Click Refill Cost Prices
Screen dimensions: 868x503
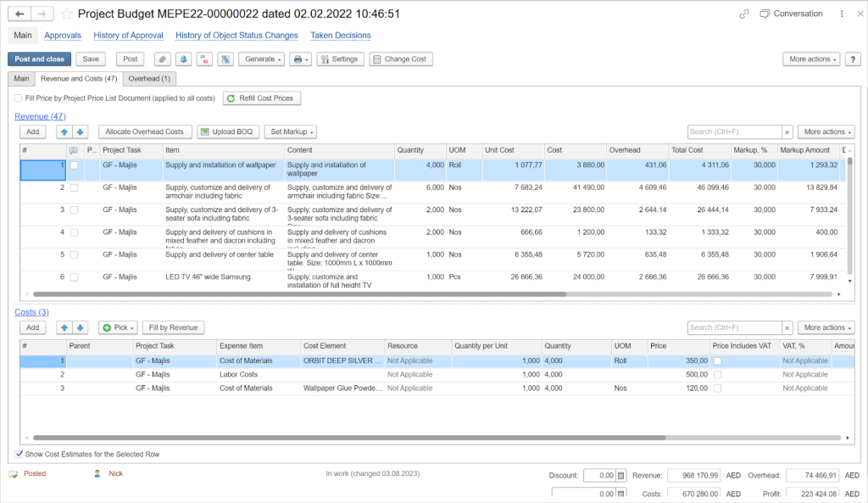point(262,98)
